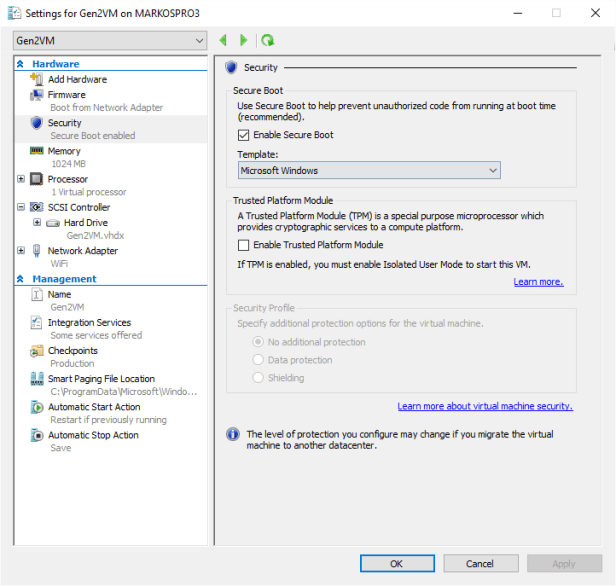This screenshot has width=616, height=586.
Task: Enable Trusted Platform Module checkbox
Action: pos(243,245)
